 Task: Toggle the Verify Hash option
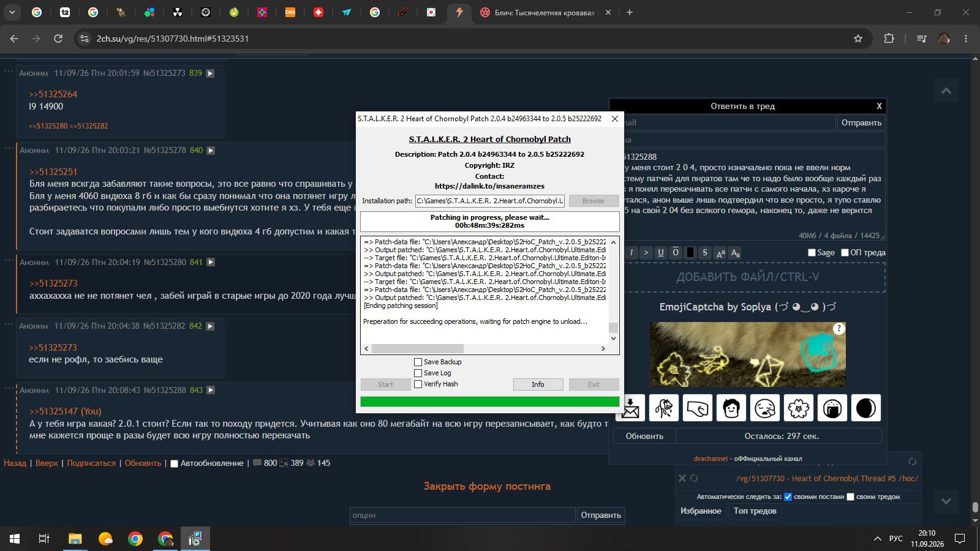[418, 384]
